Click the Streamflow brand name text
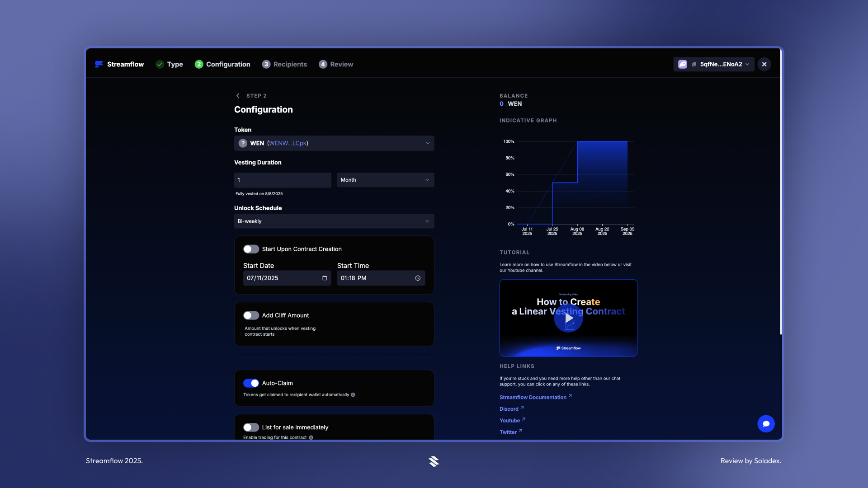Screen dimensions: 868x488 pyautogui.click(x=125, y=64)
